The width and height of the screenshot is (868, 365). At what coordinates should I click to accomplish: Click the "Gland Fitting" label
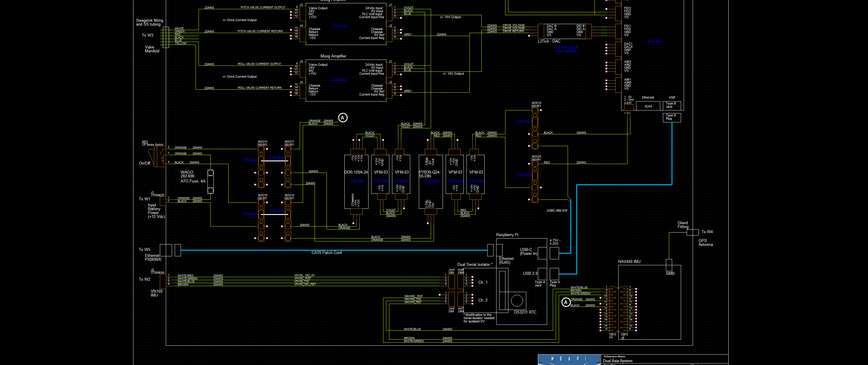[x=683, y=225]
